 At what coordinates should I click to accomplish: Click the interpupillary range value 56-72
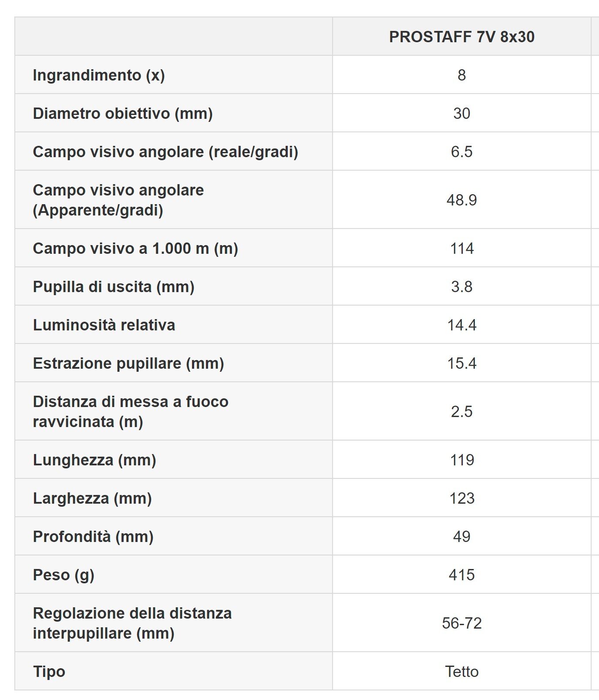461,623
